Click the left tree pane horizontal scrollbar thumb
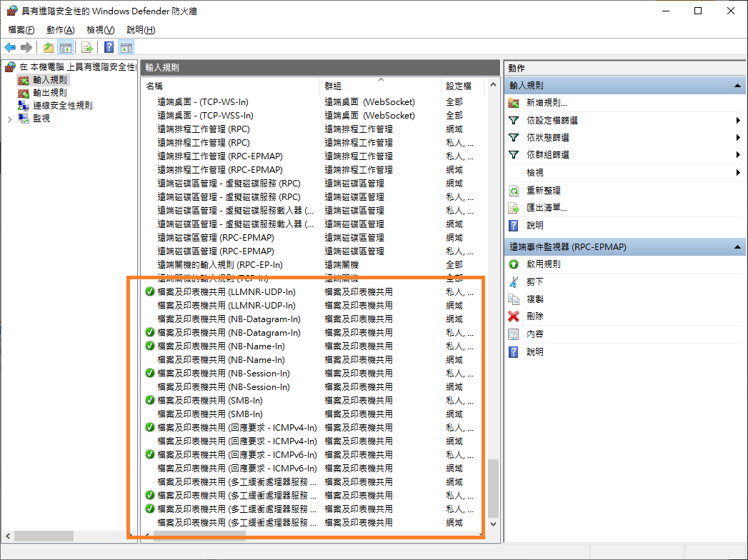 coord(44,536)
